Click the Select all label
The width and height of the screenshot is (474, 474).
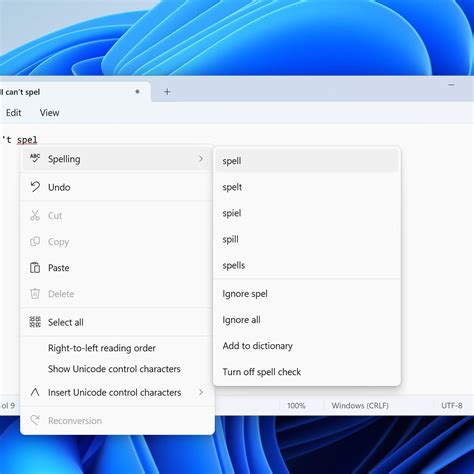tap(66, 322)
